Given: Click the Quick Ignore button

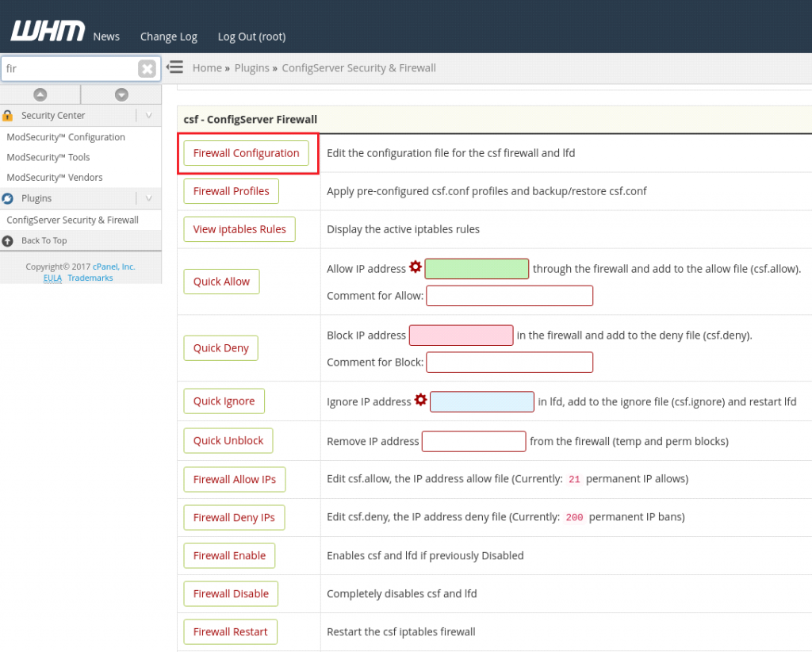Looking at the screenshot, I should (x=224, y=401).
